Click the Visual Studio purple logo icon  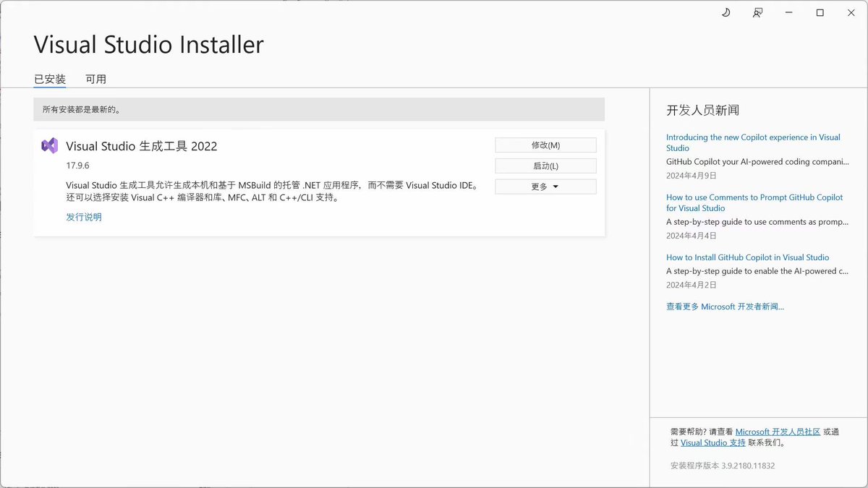click(50, 145)
